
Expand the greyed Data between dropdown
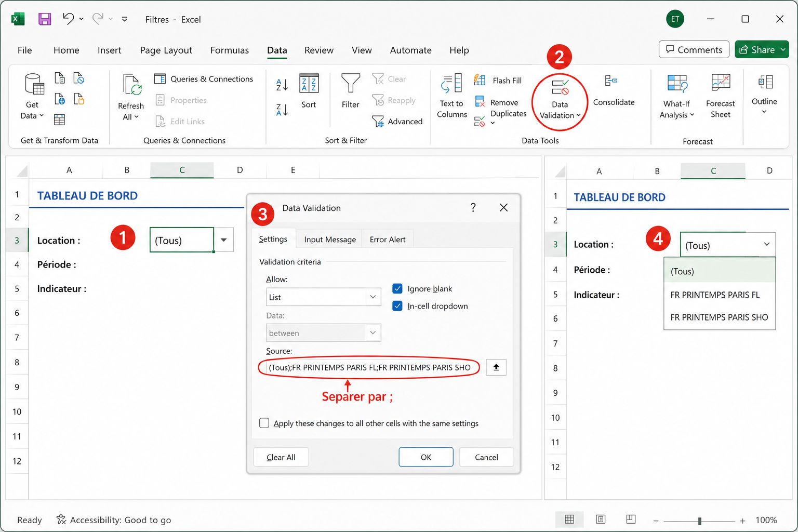pos(373,332)
